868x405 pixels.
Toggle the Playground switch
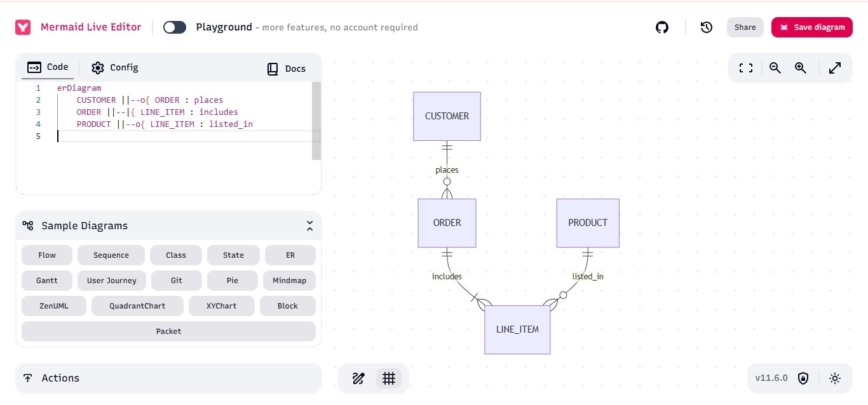tap(175, 27)
